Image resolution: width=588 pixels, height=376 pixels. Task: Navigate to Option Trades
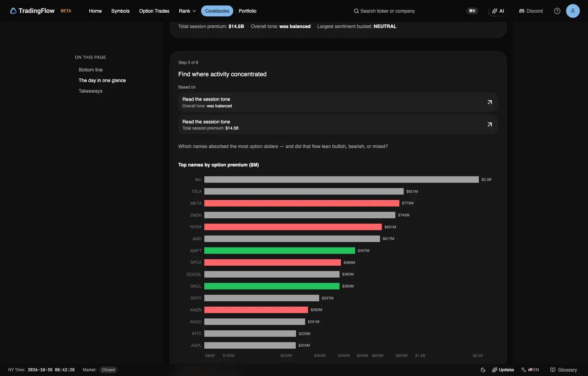[x=154, y=11]
